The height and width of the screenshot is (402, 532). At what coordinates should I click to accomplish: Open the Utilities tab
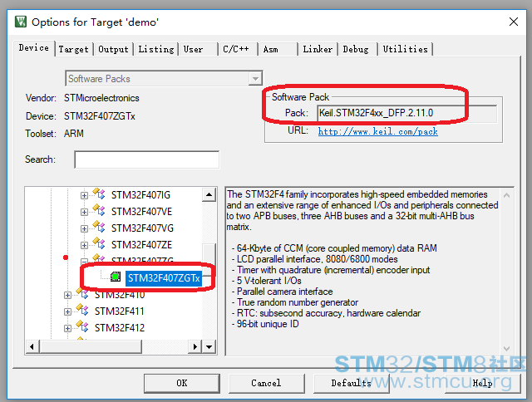pyautogui.click(x=405, y=49)
